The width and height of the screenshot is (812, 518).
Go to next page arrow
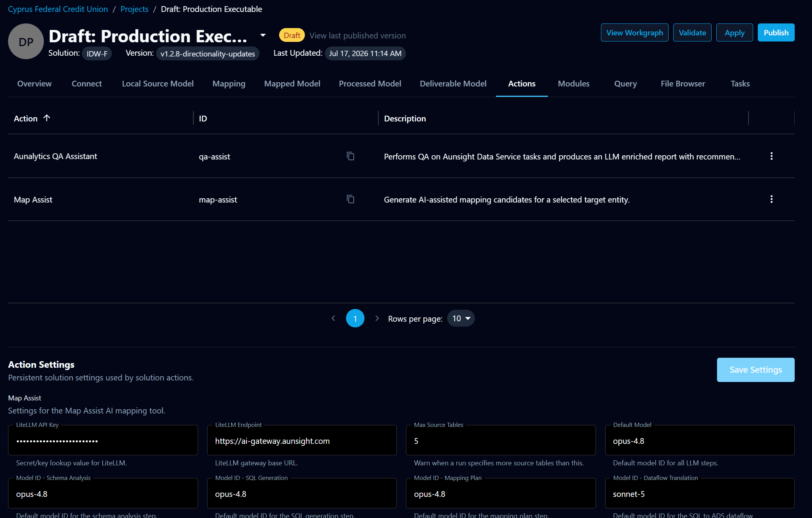pyautogui.click(x=377, y=318)
